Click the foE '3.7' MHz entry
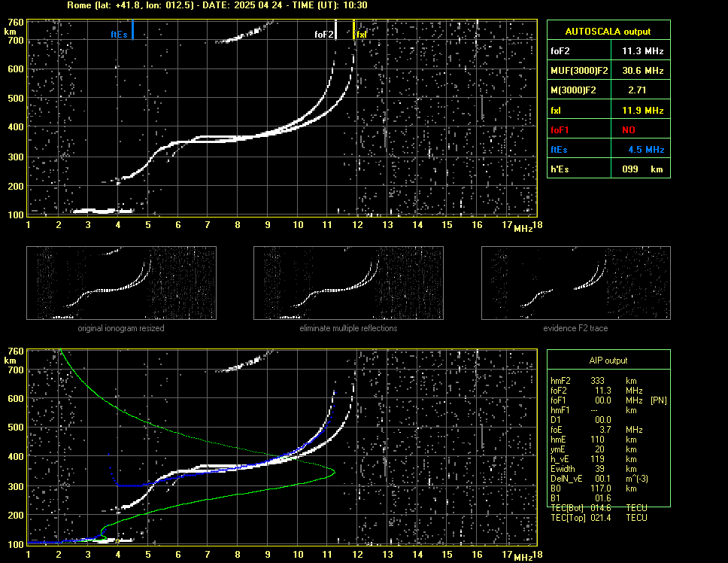The width and height of the screenshot is (728, 563). click(x=605, y=430)
